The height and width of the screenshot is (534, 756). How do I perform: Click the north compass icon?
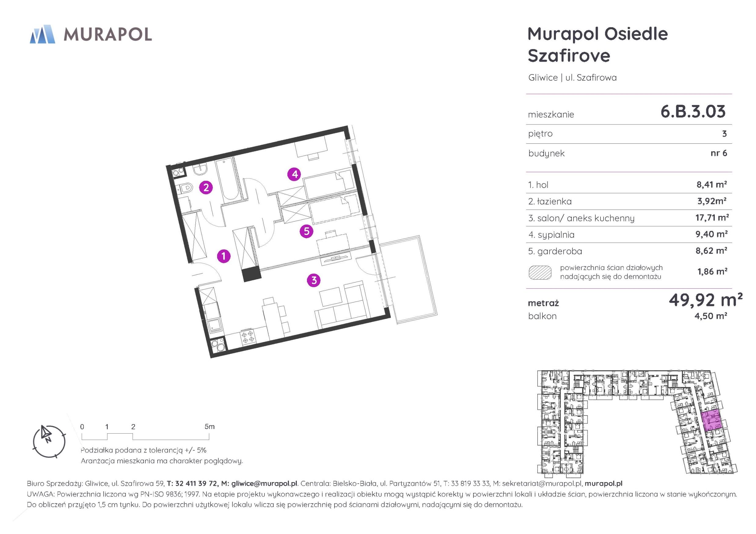click(49, 441)
